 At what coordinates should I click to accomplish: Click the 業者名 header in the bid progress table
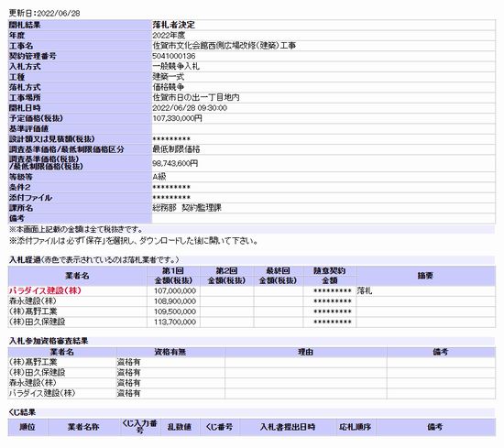(x=77, y=276)
